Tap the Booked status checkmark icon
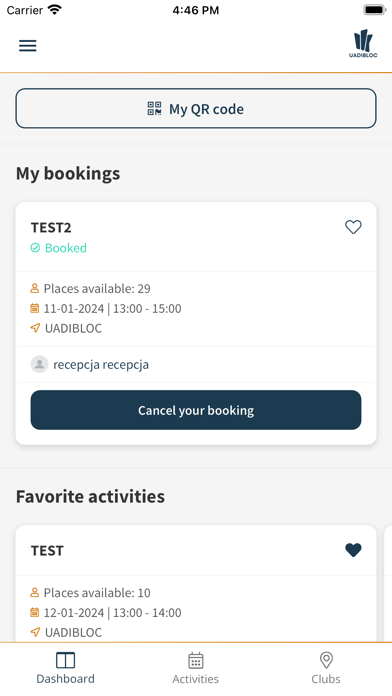The width and height of the screenshot is (392, 696). pyautogui.click(x=35, y=248)
